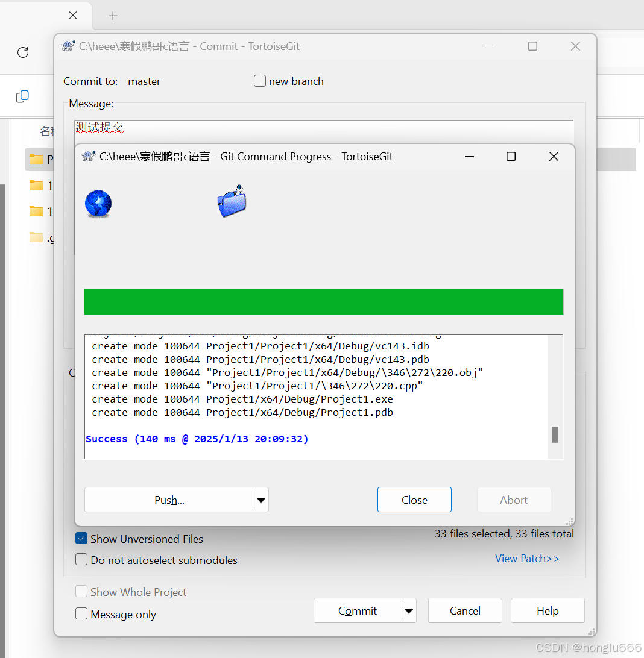Enable Do not autoselect submodules
The width and height of the screenshot is (644, 658).
tap(81, 559)
